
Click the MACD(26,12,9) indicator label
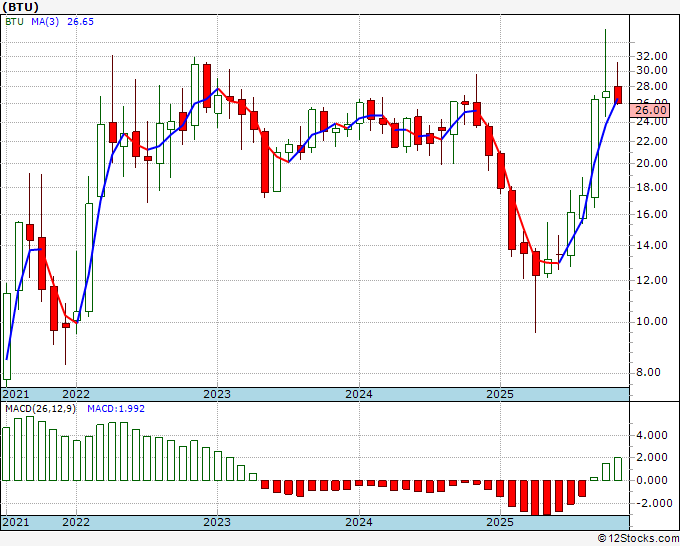coord(40,409)
